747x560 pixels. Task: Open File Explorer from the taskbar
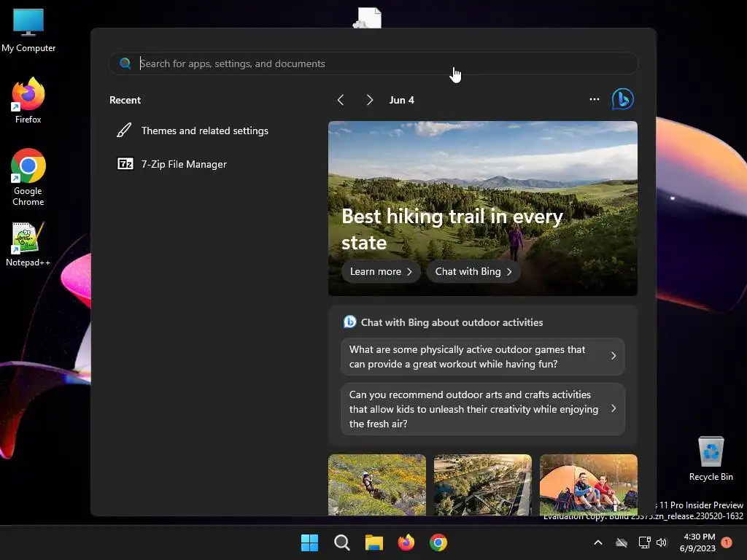[x=374, y=542]
